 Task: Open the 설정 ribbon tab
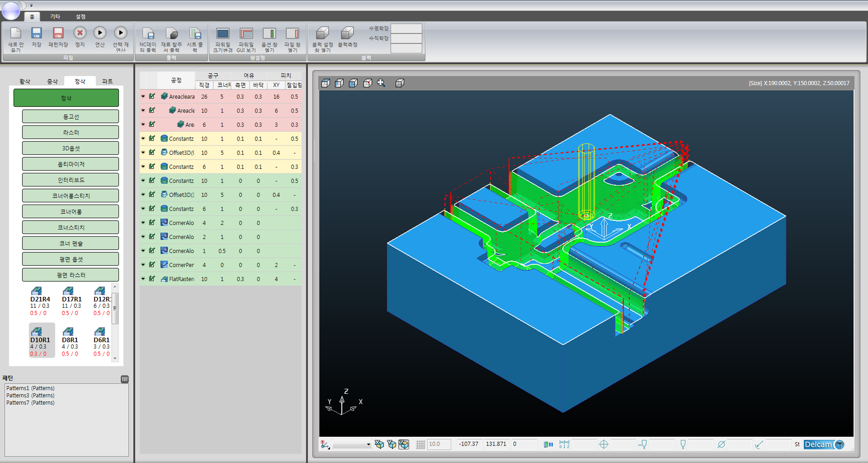[x=81, y=16]
